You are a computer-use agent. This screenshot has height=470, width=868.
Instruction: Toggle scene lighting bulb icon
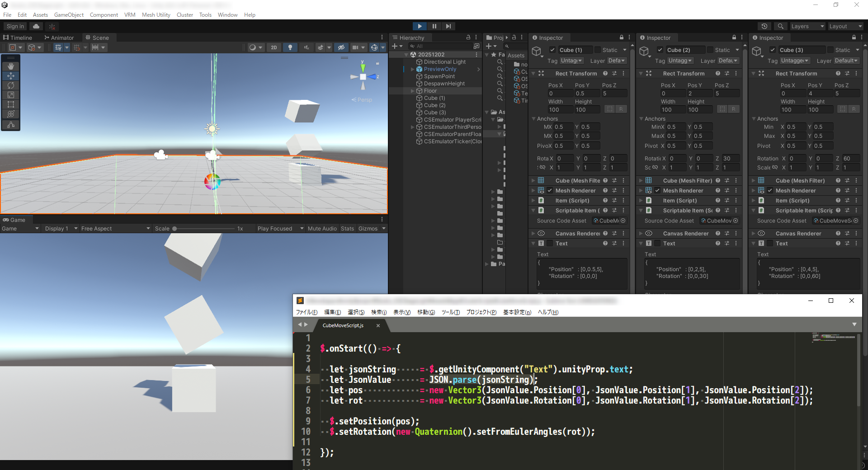point(290,47)
